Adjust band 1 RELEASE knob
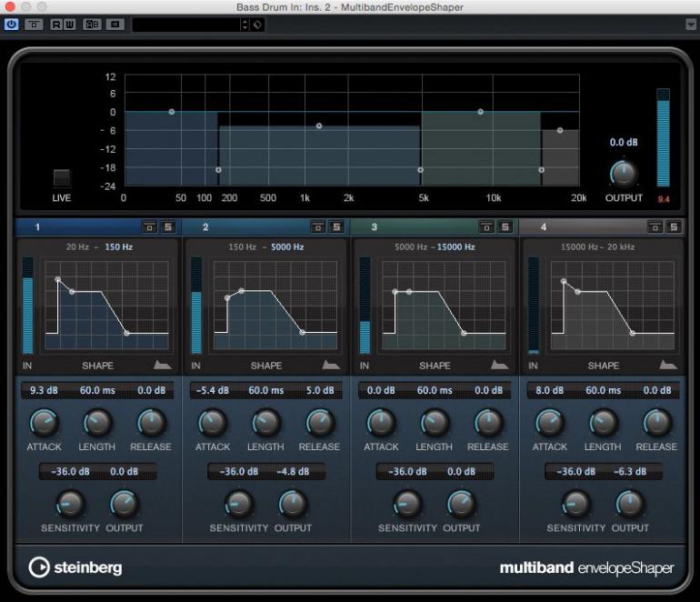This screenshot has height=602, width=700. tap(151, 423)
